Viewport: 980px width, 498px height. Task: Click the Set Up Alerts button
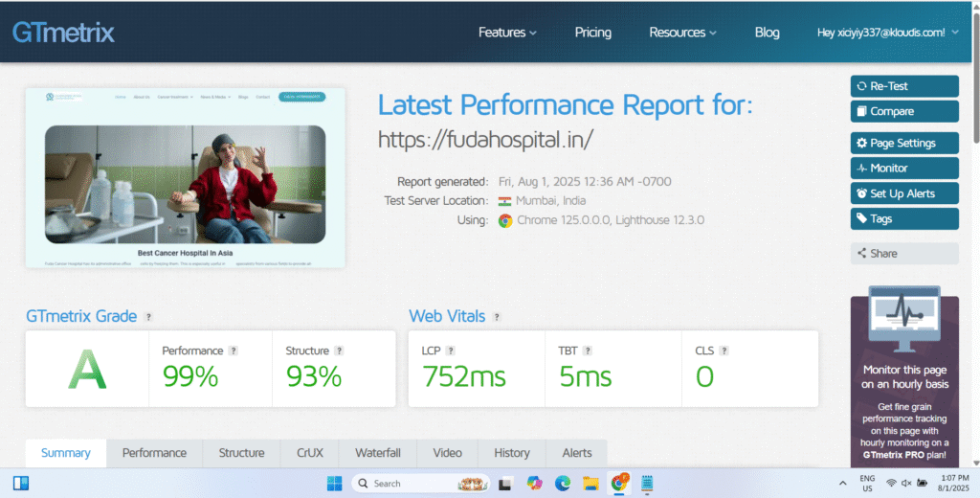point(903,193)
